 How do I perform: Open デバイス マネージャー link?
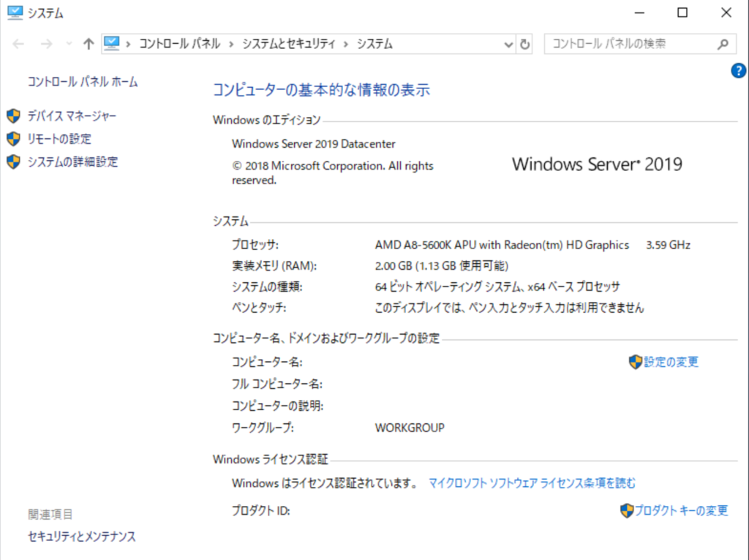coord(72,116)
